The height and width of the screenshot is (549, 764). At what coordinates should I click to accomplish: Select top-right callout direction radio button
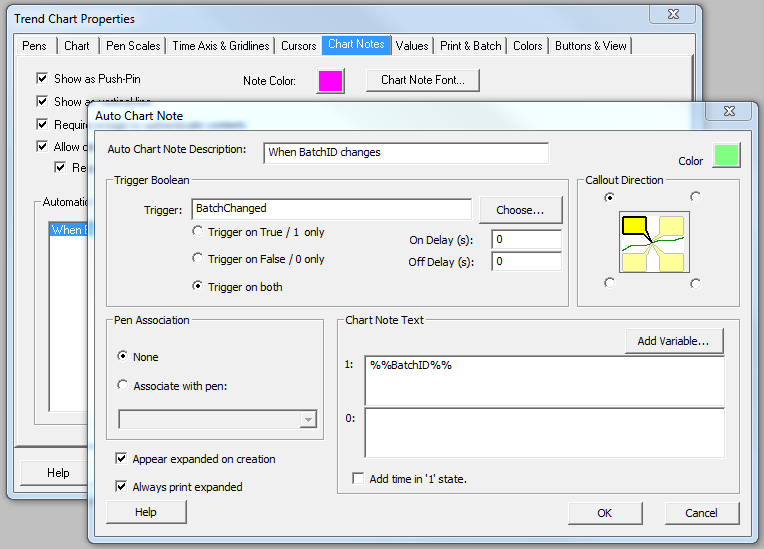click(695, 197)
